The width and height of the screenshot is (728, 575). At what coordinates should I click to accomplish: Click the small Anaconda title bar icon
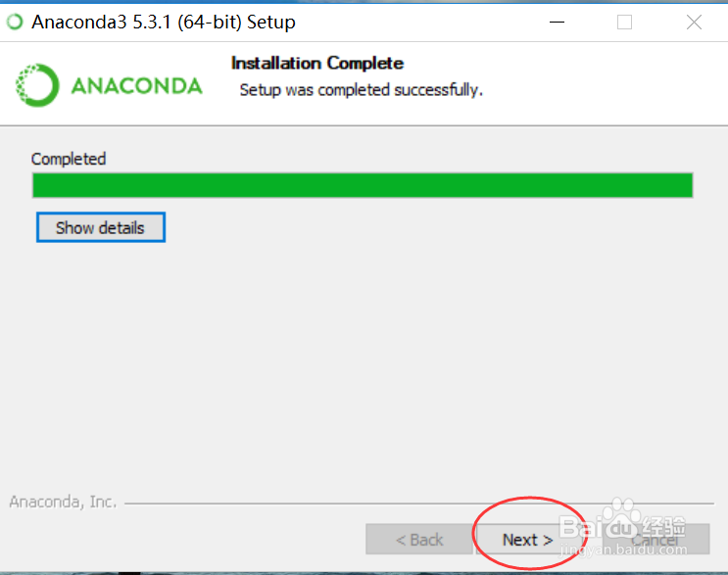point(15,22)
